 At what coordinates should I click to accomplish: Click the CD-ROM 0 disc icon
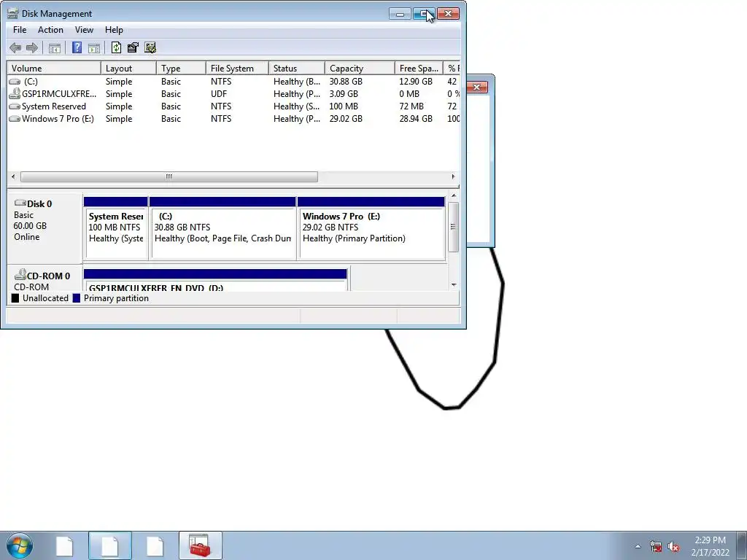[20, 275]
